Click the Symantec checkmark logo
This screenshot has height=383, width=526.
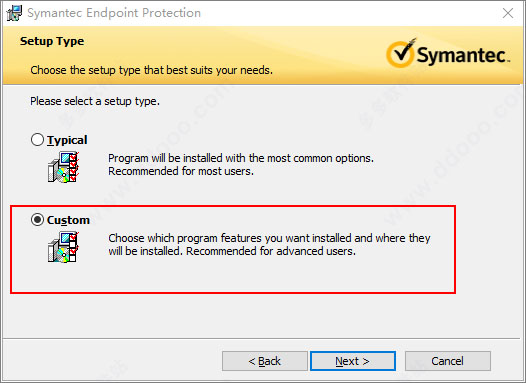coord(401,53)
